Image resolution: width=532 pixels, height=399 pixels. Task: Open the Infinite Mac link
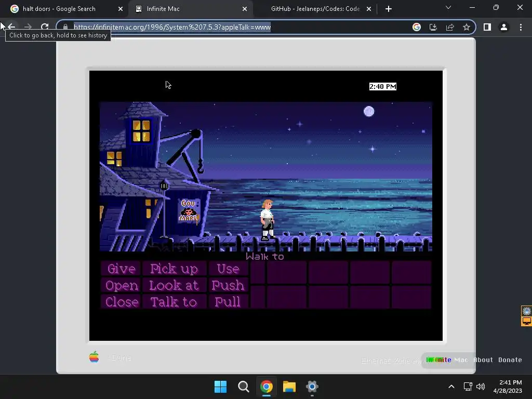tap(447, 360)
